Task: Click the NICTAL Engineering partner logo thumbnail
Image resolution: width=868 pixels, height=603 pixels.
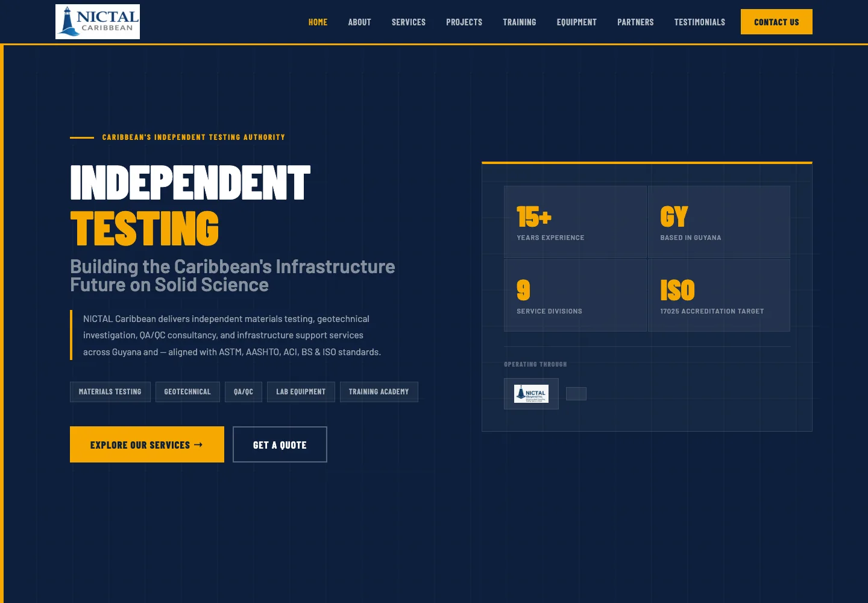Action: [531, 394]
